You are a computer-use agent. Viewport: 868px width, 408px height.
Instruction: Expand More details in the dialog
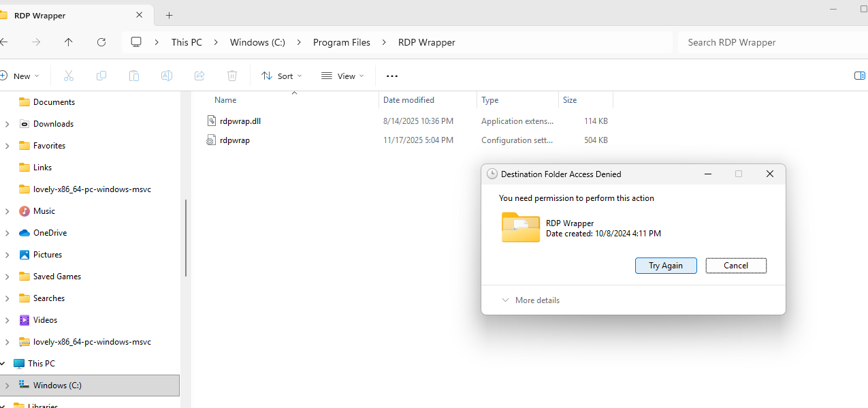(x=530, y=300)
